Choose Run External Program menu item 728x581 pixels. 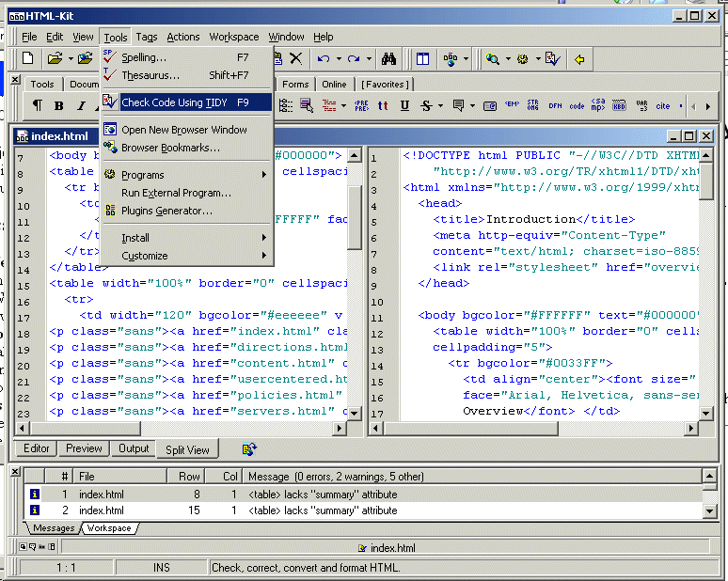click(187, 193)
